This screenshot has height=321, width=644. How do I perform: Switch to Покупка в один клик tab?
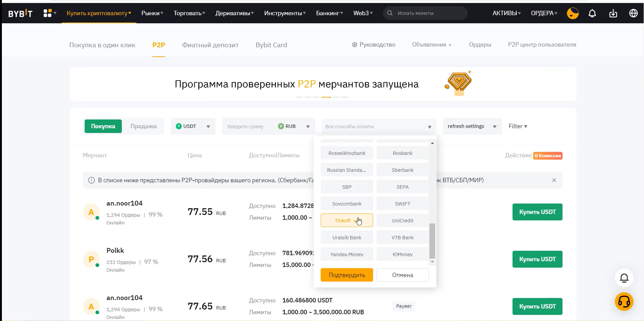(x=102, y=45)
